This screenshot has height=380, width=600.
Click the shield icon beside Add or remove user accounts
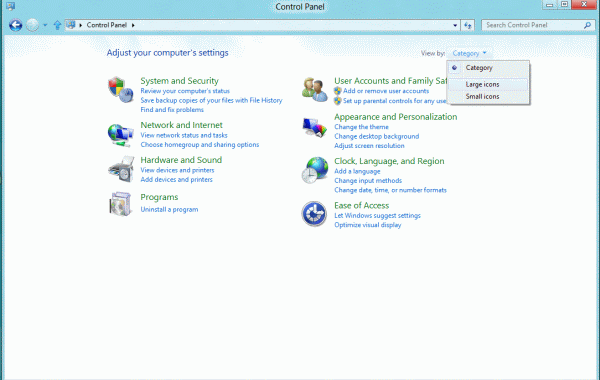338,91
